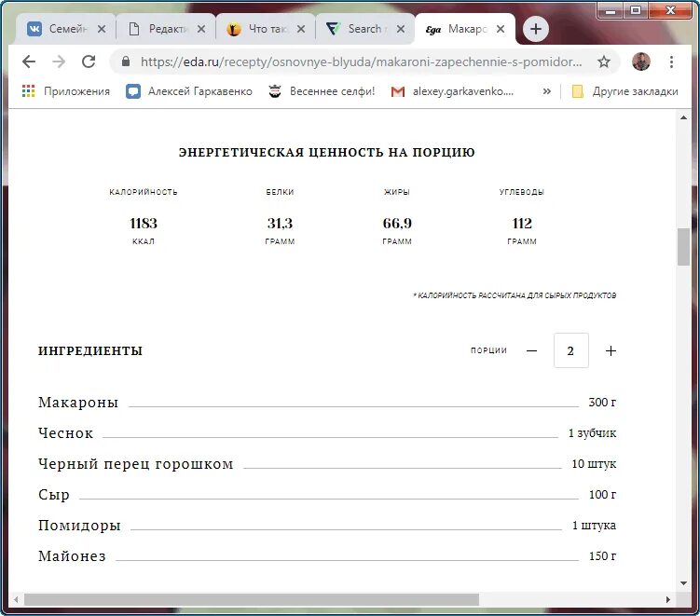Viewport: 700px width, 616px height.
Task: Open the alexey.garkavenko Gmail bookmark
Action: pyautogui.click(x=452, y=91)
